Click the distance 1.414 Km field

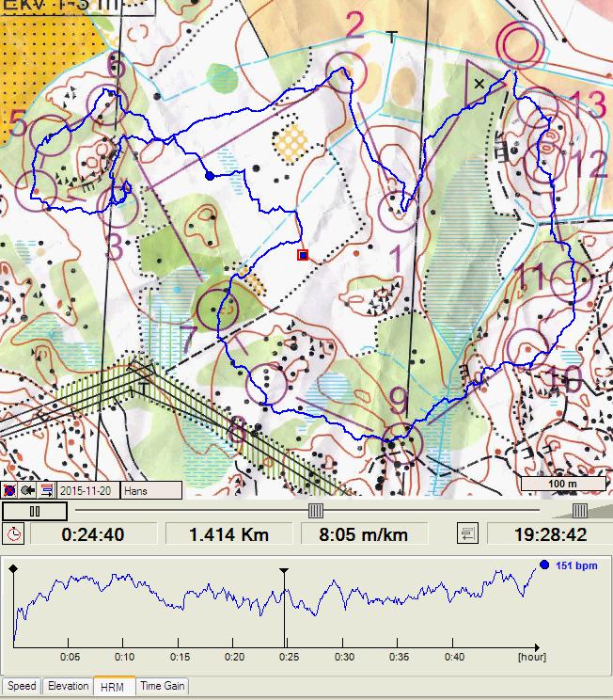pyautogui.click(x=228, y=533)
